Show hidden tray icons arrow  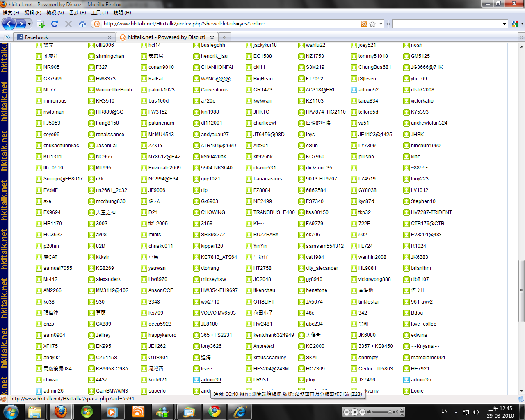(456, 412)
